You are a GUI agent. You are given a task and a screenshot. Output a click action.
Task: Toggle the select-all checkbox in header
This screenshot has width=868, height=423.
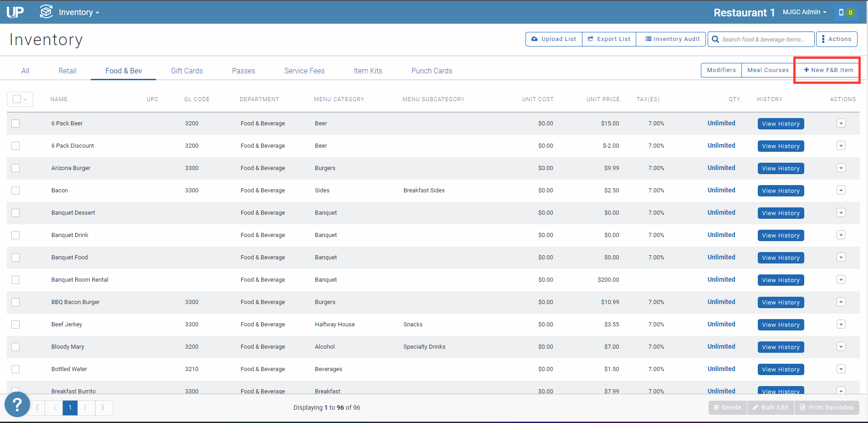tap(15, 99)
